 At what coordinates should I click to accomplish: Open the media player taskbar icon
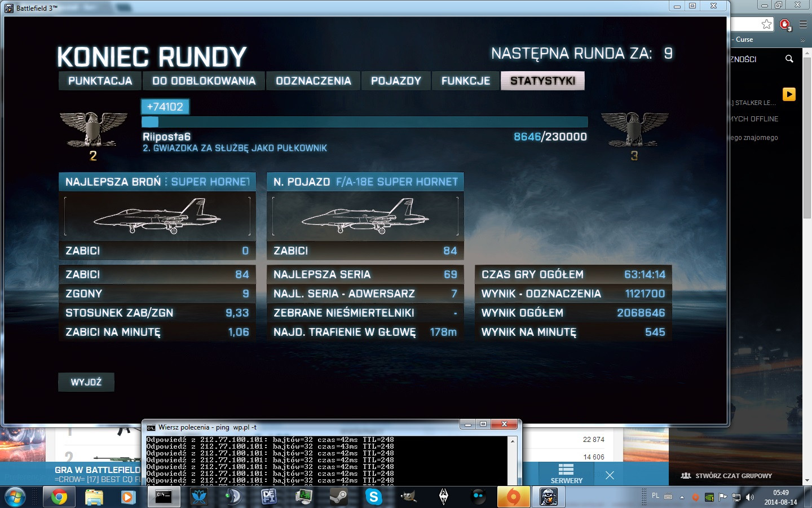click(x=129, y=497)
